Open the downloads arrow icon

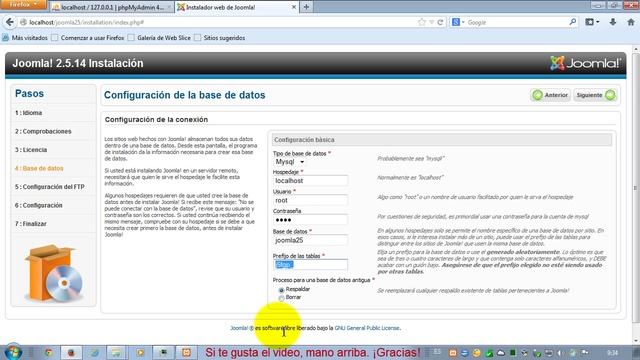pos(613,22)
